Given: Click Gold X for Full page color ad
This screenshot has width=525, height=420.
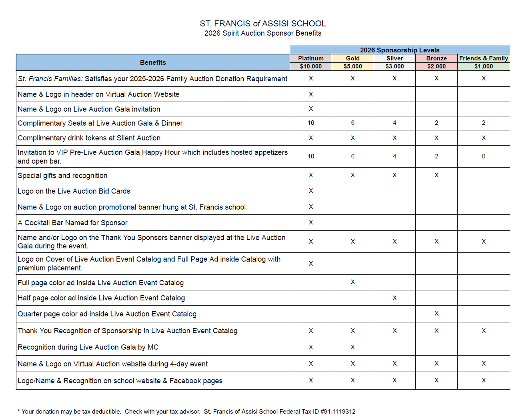Looking at the screenshot, I should [x=353, y=282].
